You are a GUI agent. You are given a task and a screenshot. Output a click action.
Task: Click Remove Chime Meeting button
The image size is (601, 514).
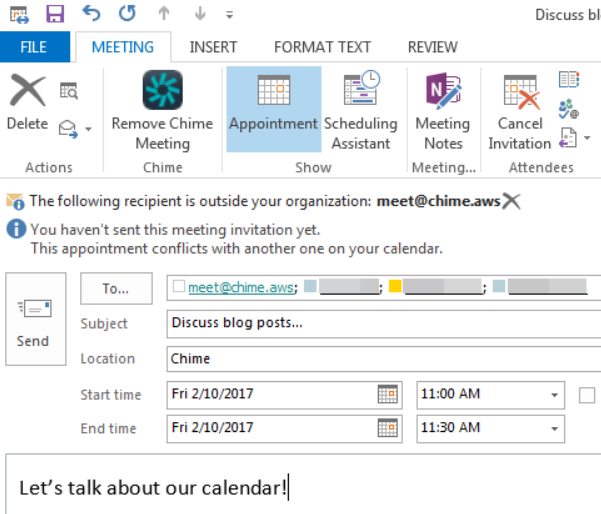coord(163,111)
